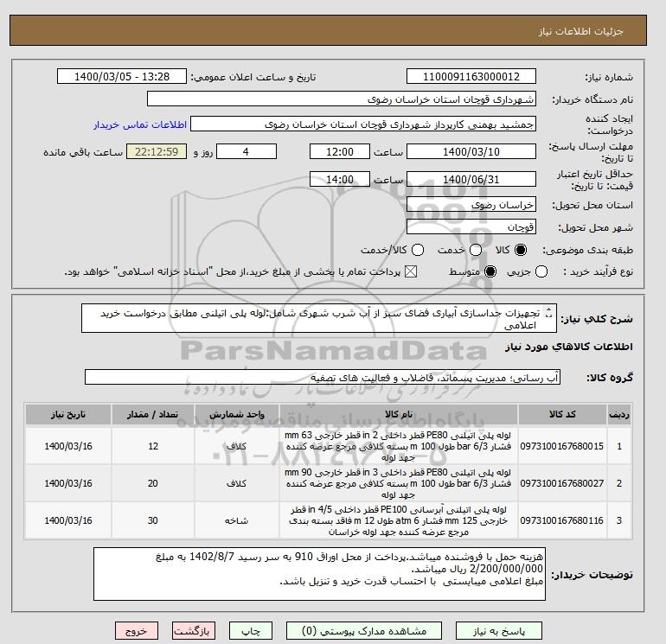Click the کد کالا column header
Viewport: 666px width, 644px height.
coord(562,414)
